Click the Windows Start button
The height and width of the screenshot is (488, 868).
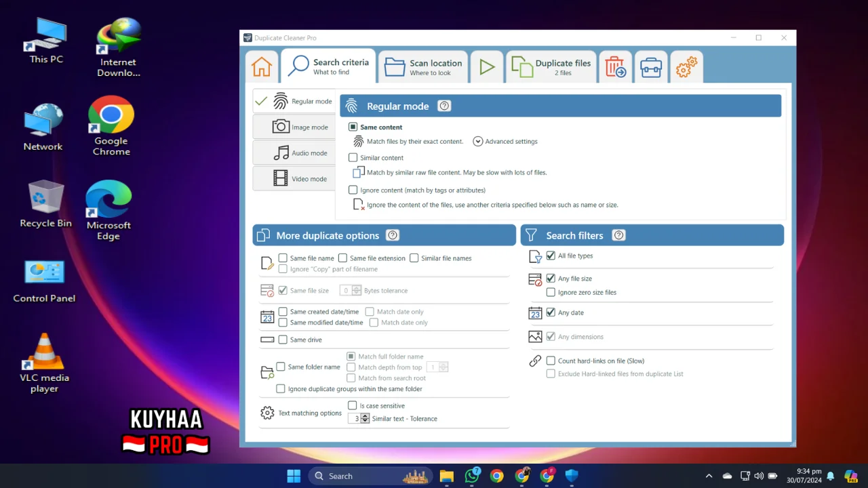coord(294,476)
